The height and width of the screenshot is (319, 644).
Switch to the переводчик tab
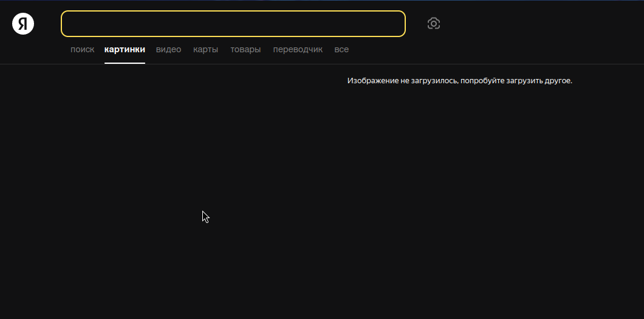(298, 50)
